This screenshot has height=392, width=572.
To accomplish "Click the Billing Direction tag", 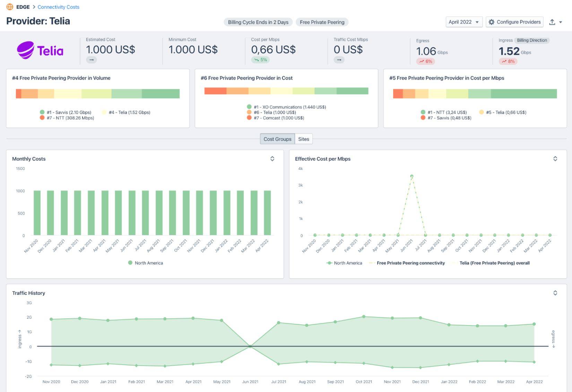I will tap(532, 40).
